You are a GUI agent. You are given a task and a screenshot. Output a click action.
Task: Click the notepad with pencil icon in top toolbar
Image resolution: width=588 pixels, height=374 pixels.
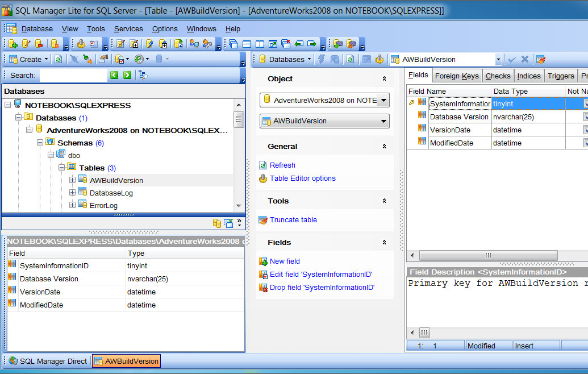[121, 44]
